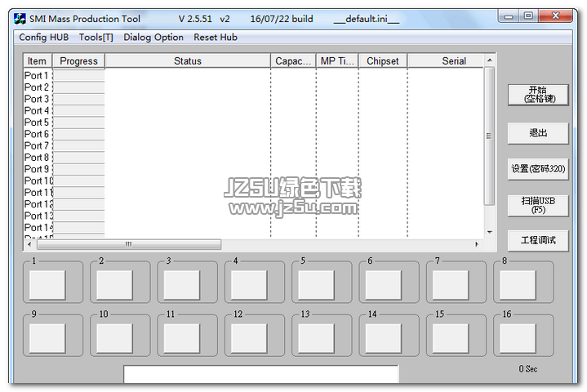The height and width of the screenshot is (392, 587).
Task: Click the vertical scrollbar thumb
Action: (489, 136)
